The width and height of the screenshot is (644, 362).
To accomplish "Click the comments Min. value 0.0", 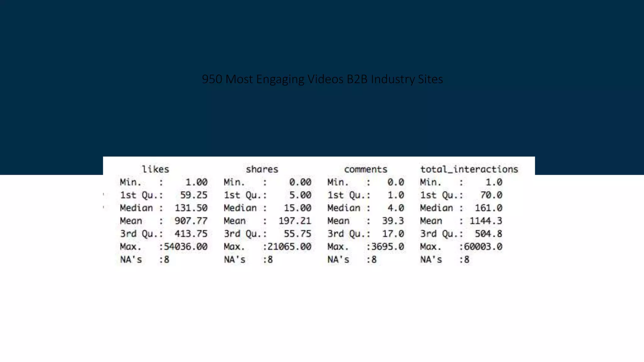I will (396, 182).
